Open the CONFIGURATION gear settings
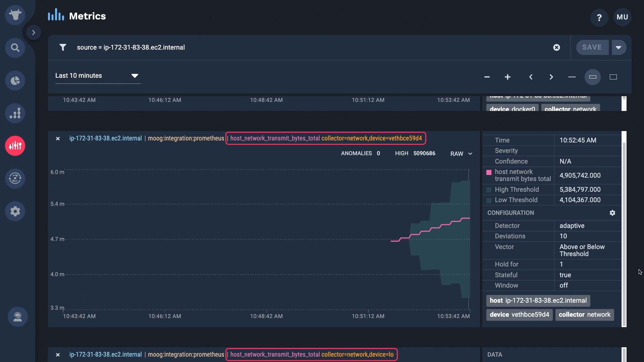This screenshot has width=644, height=362. pyautogui.click(x=612, y=213)
